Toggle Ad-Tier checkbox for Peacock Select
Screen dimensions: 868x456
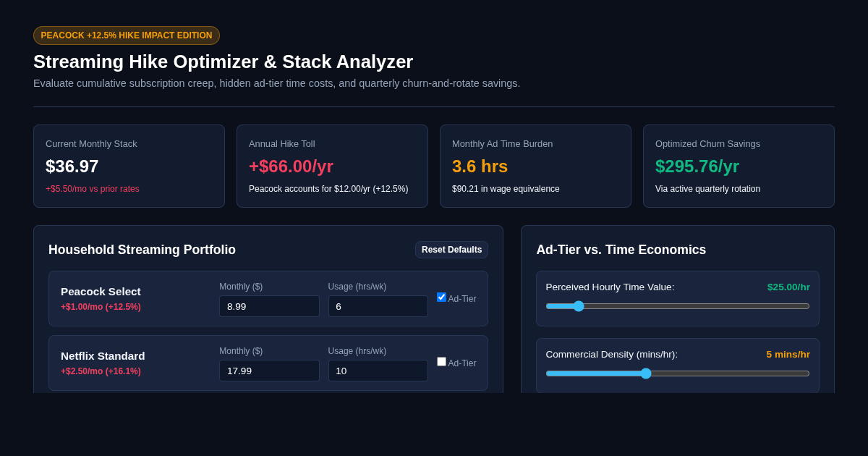coord(441,297)
